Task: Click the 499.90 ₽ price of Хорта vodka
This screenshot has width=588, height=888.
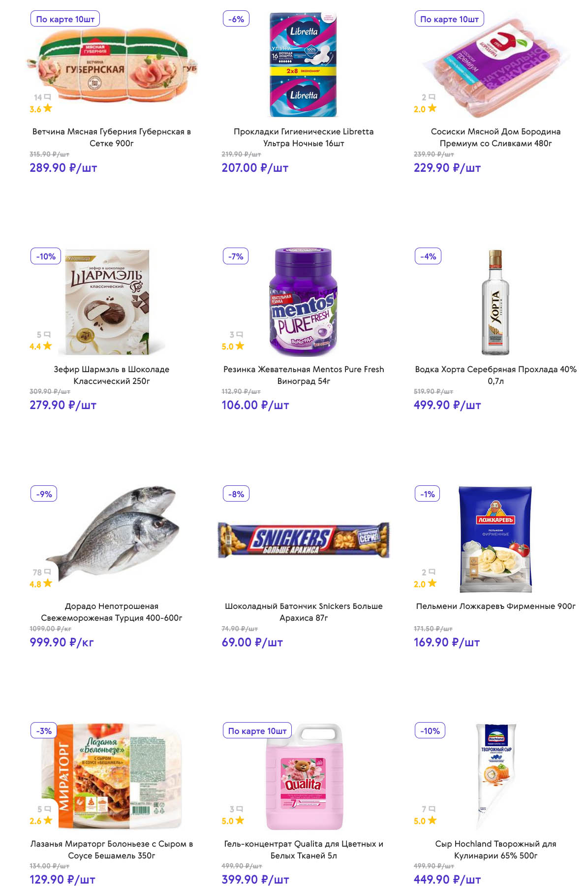Action: (x=447, y=405)
